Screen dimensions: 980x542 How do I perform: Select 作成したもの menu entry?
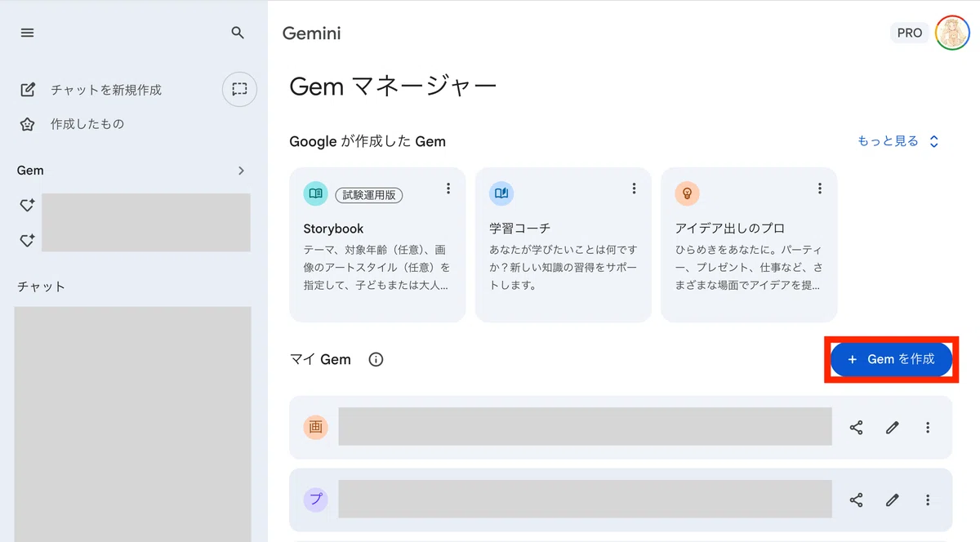87,124
